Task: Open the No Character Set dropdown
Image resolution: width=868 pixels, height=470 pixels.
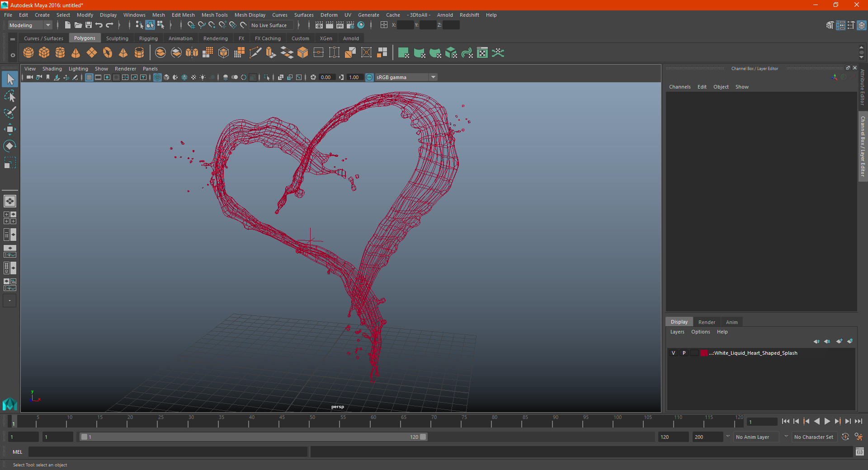Action: (814, 437)
